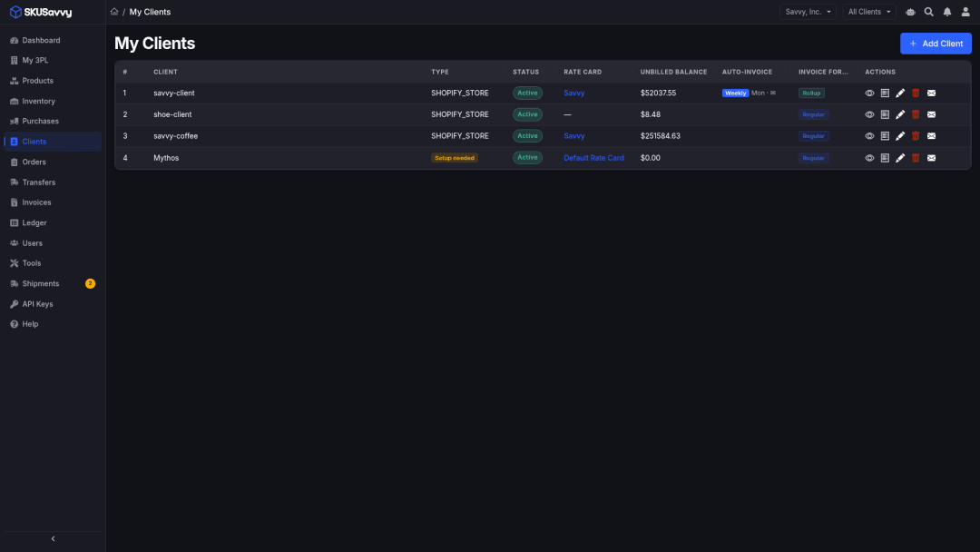
Task: Go to My 3PL in sidebar
Action: click(53, 61)
